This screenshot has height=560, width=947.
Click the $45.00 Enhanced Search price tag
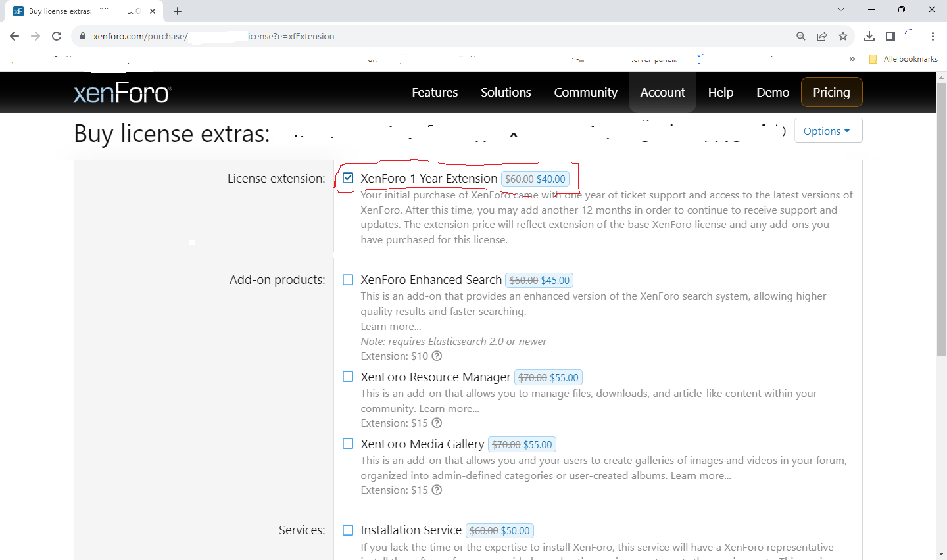[x=539, y=281]
